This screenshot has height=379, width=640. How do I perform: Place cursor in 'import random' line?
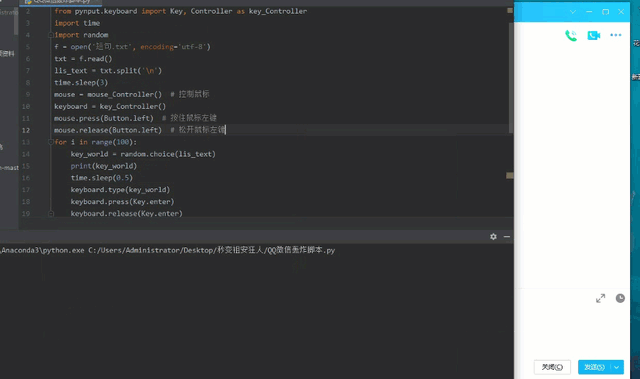pyautogui.click(x=81, y=35)
